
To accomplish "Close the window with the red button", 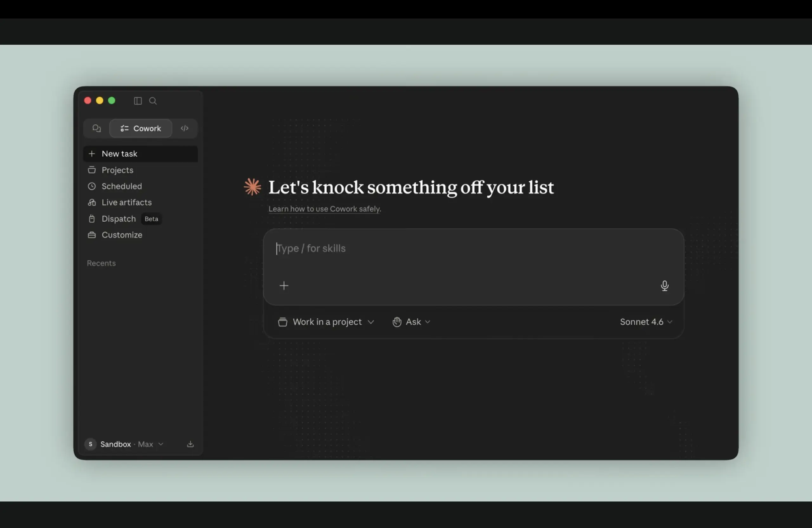I will (88, 101).
